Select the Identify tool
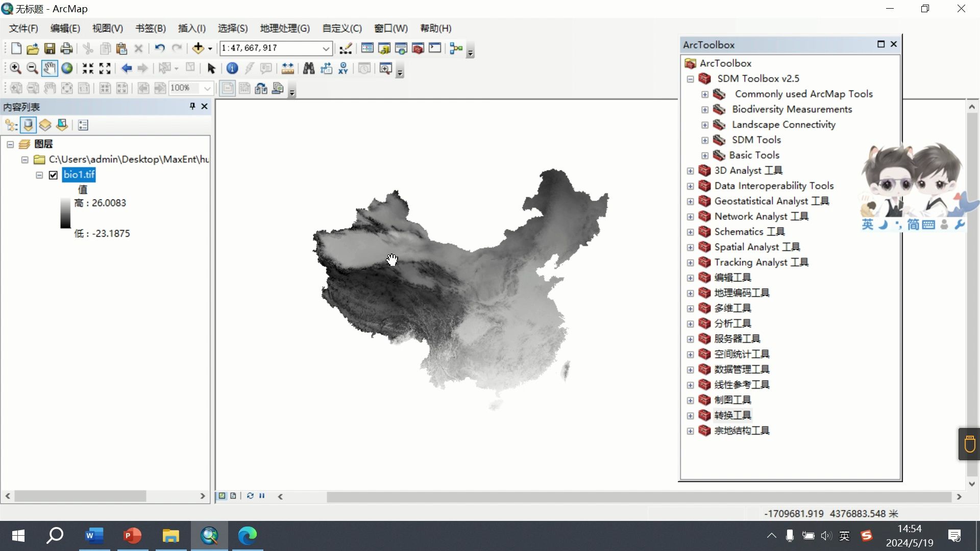This screenshot has width=980, height=551. [232, 68]
